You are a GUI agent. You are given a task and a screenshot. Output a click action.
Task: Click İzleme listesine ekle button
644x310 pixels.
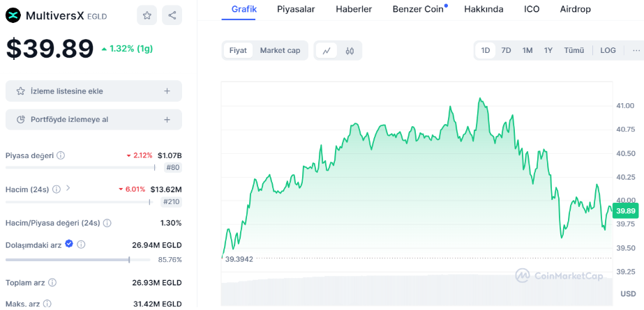click(x=93, y=91)
